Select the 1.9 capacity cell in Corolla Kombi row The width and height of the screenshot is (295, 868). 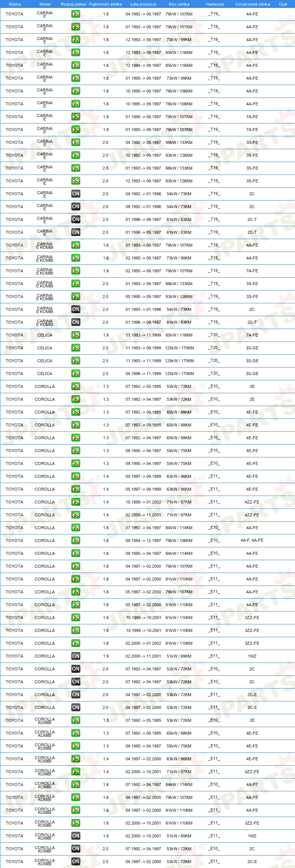tap(106, 836)
